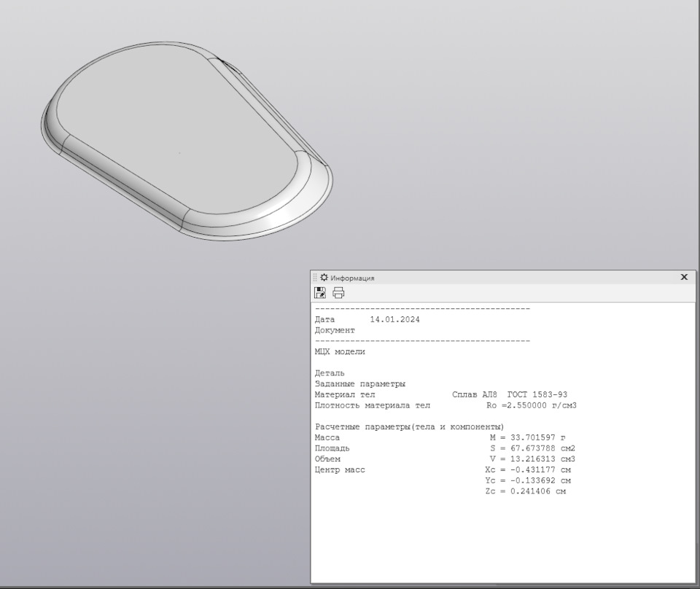The image size is (700, 589).
Task: Click Zc = 0.241406 см value
Action: [526, 491]
